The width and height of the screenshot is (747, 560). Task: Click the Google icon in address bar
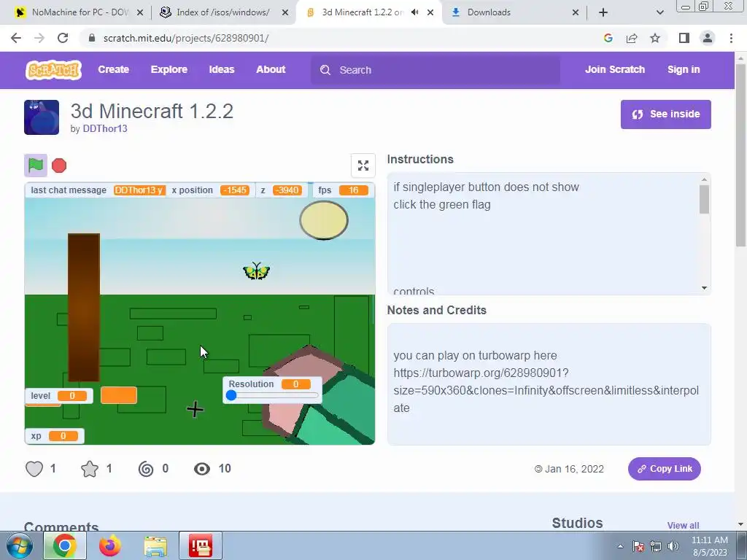(x=608, y=38)
